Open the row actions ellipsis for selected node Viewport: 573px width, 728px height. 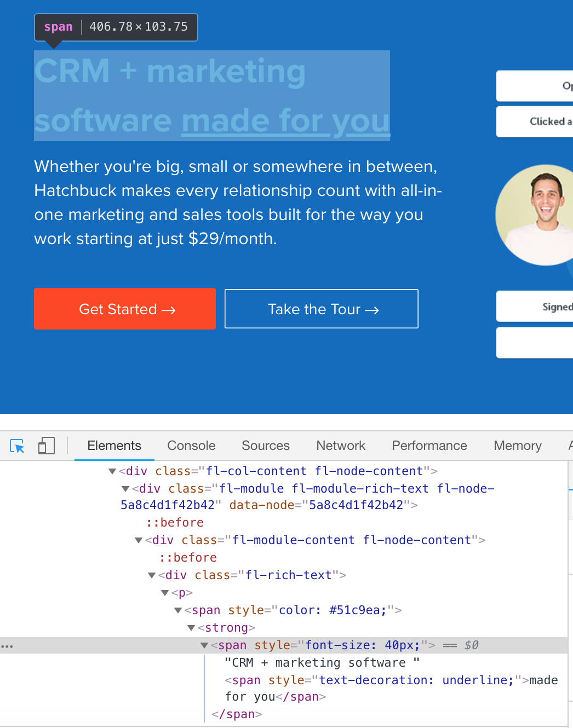point(7,646)
